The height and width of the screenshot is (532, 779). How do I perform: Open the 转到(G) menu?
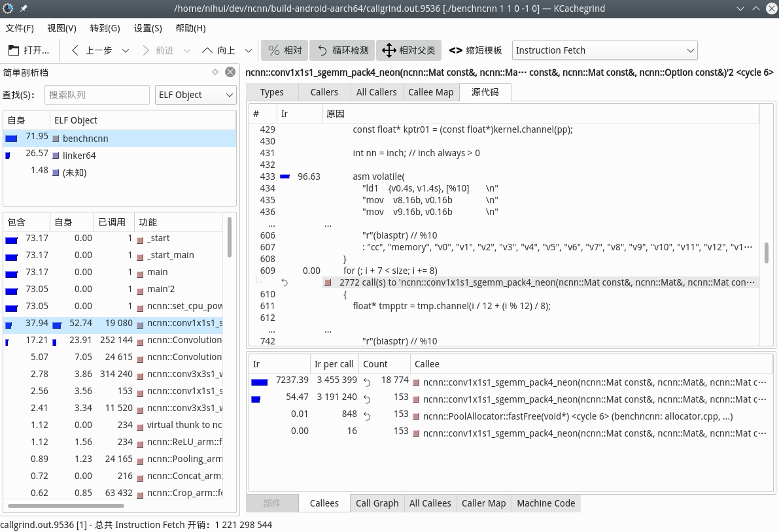coord(105,28)
